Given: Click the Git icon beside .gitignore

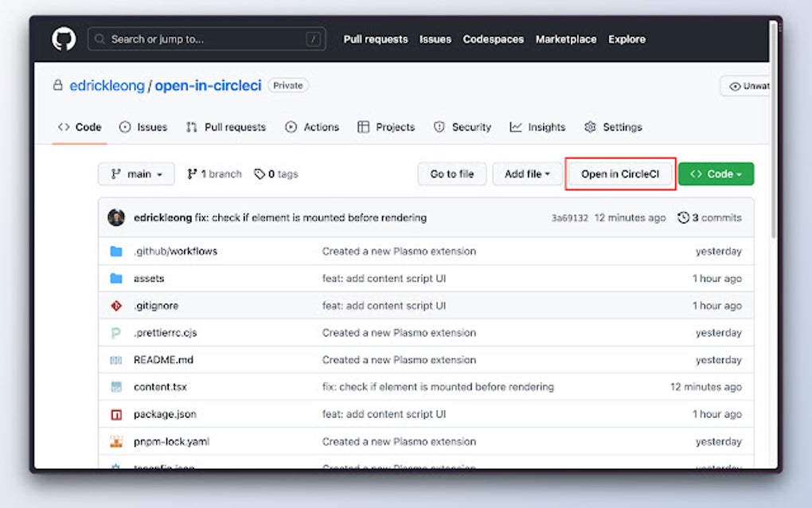Looking at the screenshot, I should 116,305.
